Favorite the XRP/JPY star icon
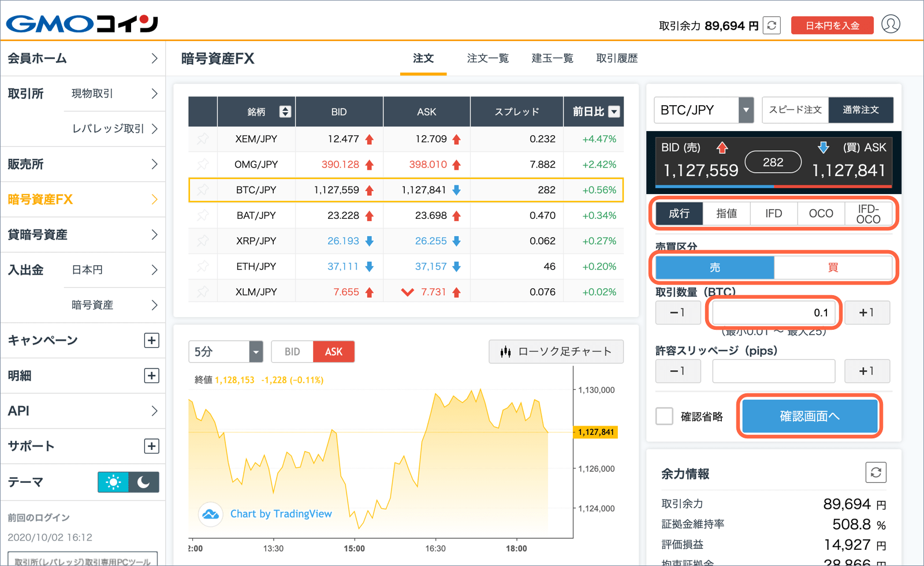Viewport: 924px width, 566px height. [x=203, y=241]
